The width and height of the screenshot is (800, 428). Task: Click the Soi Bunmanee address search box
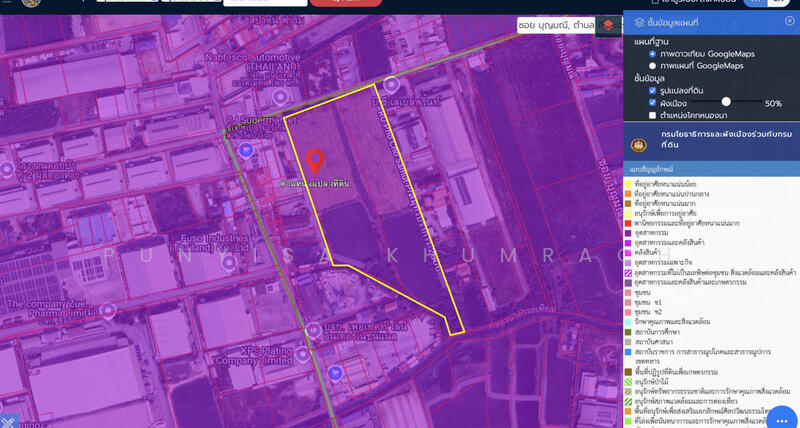coord(555,24)
